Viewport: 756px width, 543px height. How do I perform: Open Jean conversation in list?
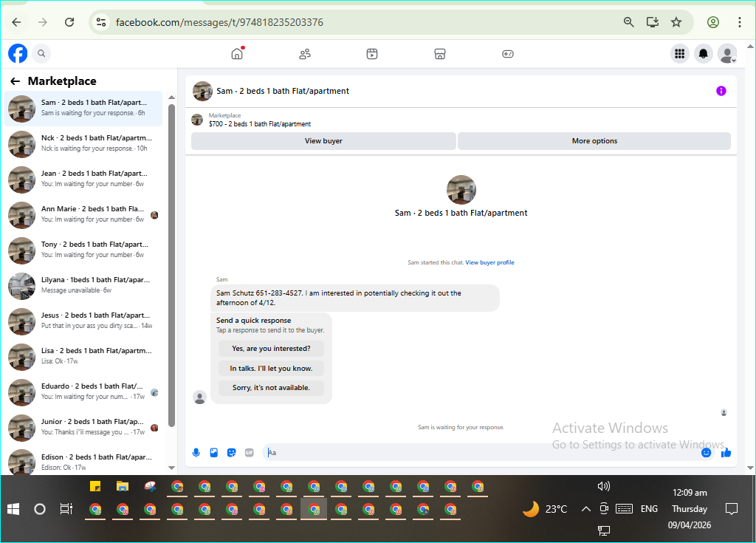pyautogui.click(x=83, y=179)
